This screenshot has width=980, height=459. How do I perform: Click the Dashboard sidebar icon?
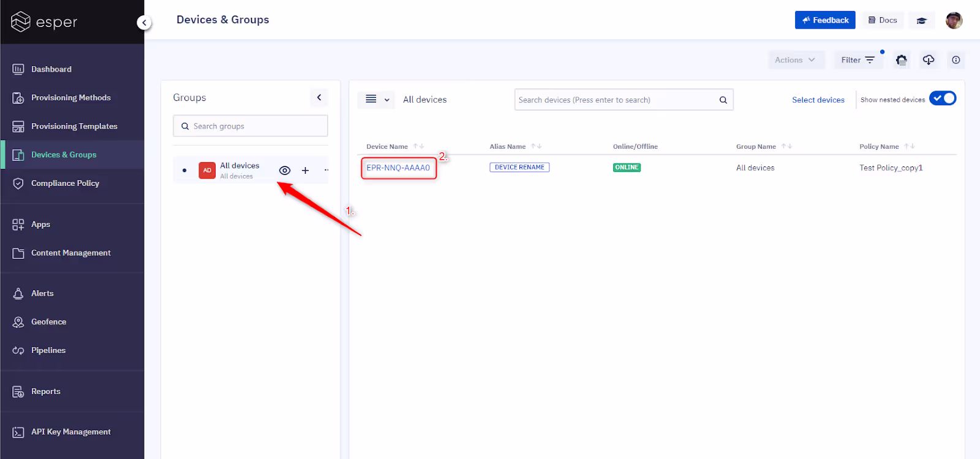point(18,69)
